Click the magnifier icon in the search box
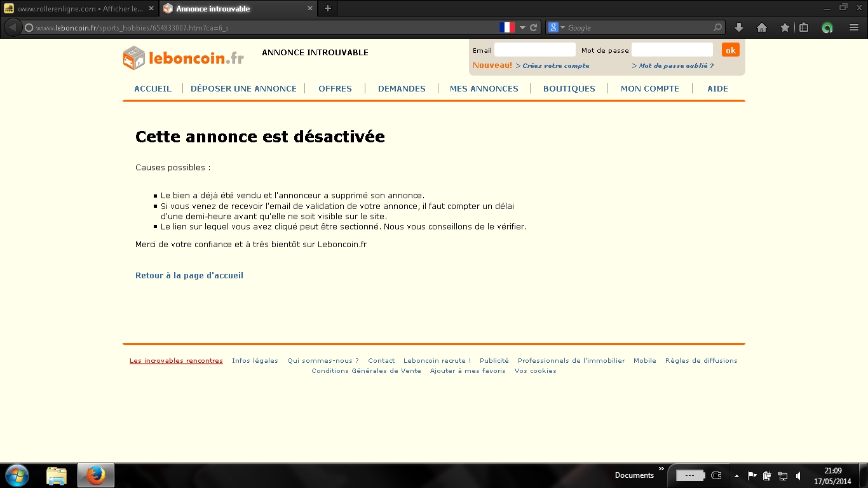This screenshot has width=868, height=488. click(717, 27)
